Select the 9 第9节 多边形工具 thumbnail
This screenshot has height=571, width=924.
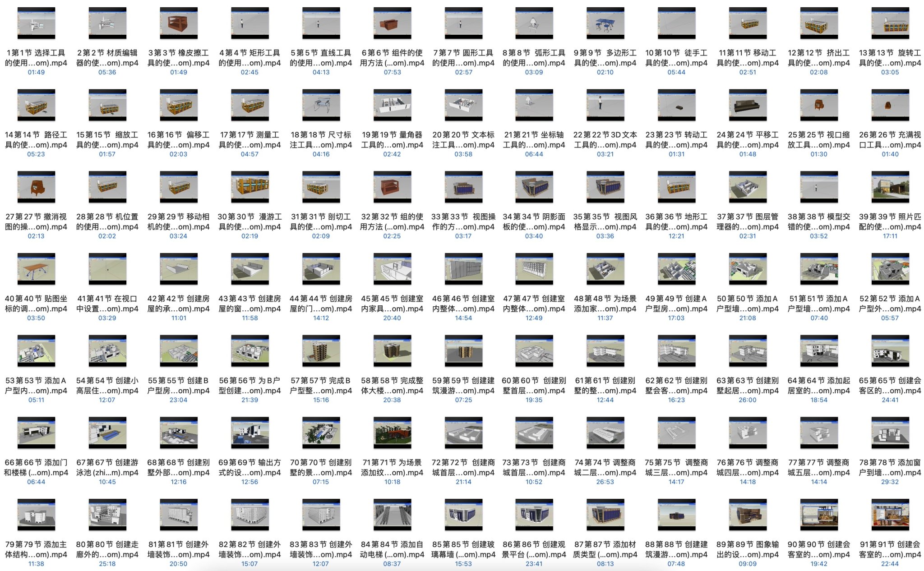coord(605,23)
